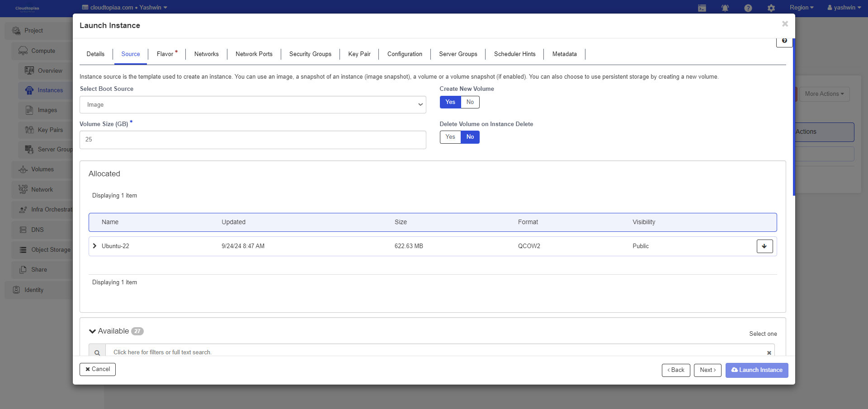Viewport: 868px width, 409px height.
Task: Open the Security Groups tab
Action: click(310, 54)
